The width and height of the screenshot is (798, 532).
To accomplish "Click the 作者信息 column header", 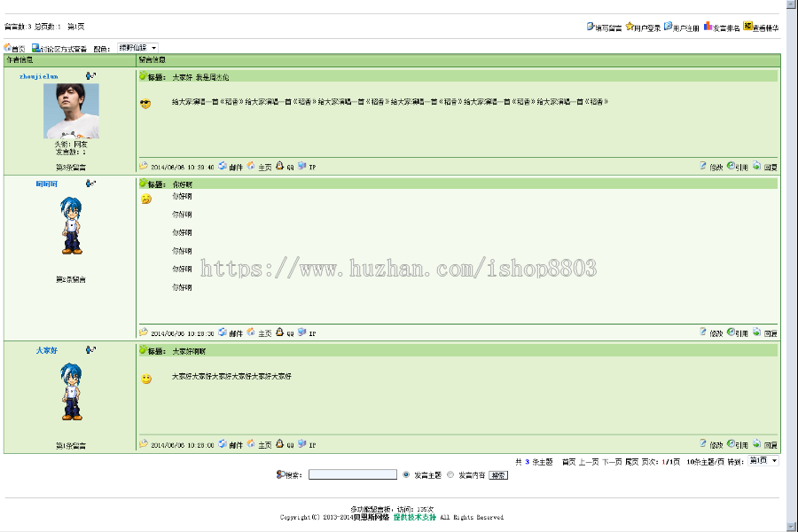I will coord(20,60).
